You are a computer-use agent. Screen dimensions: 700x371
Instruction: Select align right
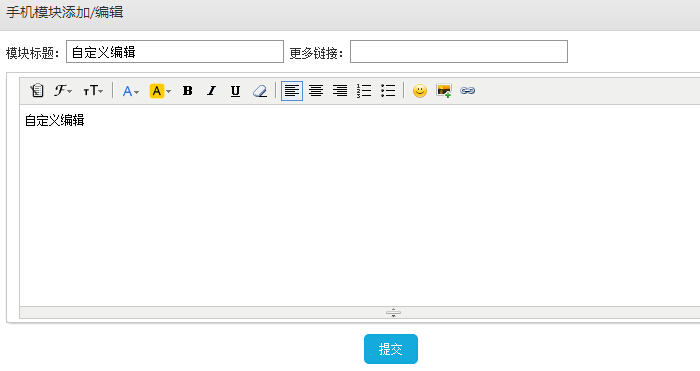[340, 91]
